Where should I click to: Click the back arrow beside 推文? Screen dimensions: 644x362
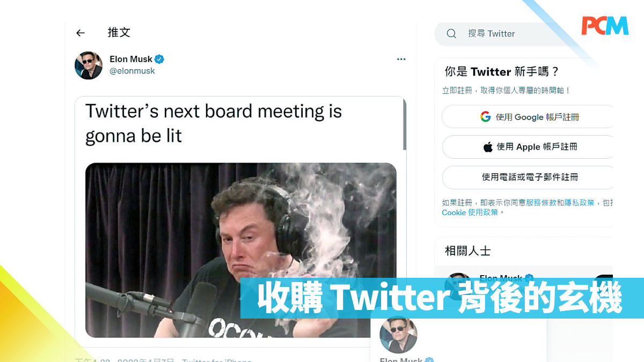click(x=80, y=33)
